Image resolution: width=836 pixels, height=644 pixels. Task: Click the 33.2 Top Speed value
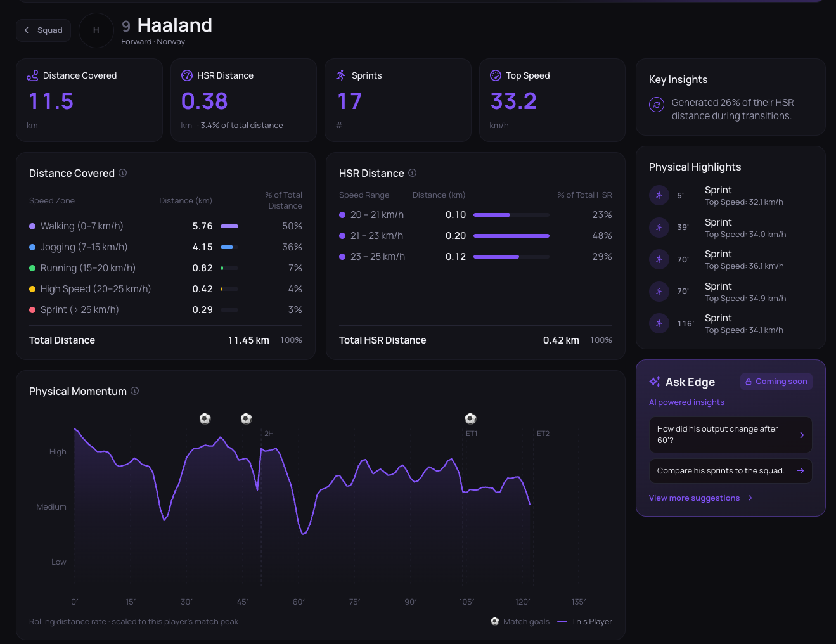coord(513,101)
